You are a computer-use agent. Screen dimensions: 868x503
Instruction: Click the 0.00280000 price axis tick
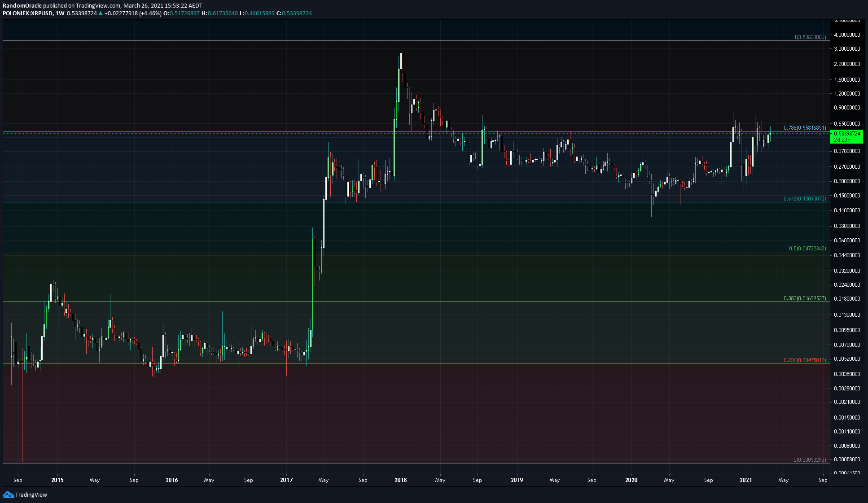(847, 389)
